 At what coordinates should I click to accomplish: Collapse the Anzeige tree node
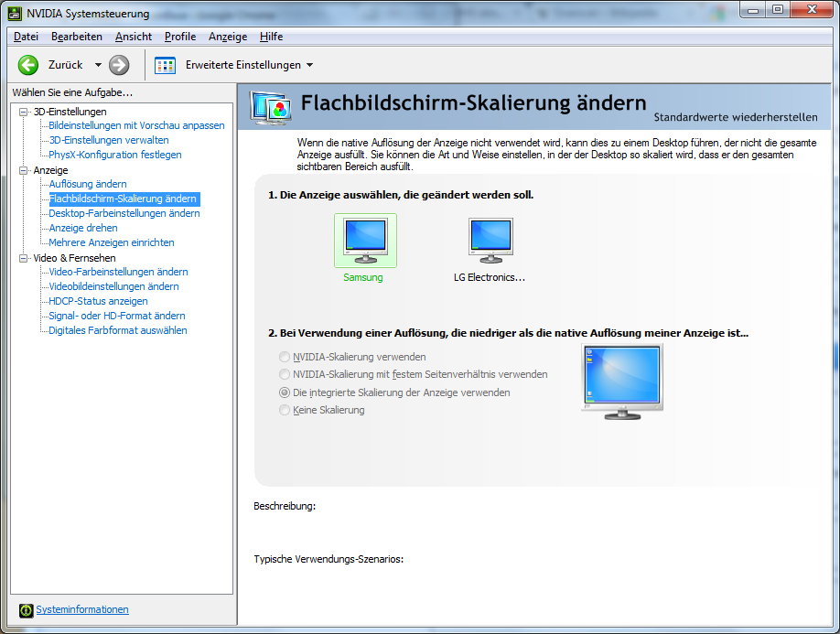(23, 170)
